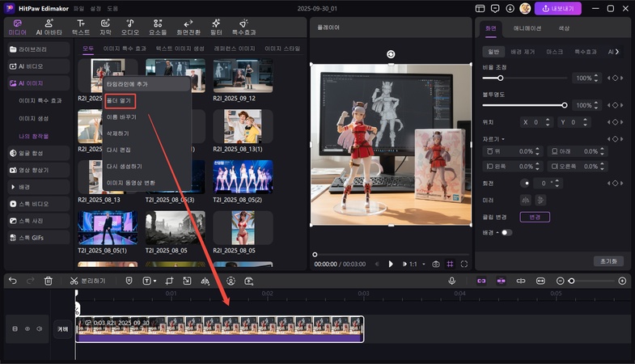Click the microphone voice-record icon

point(452,281)
